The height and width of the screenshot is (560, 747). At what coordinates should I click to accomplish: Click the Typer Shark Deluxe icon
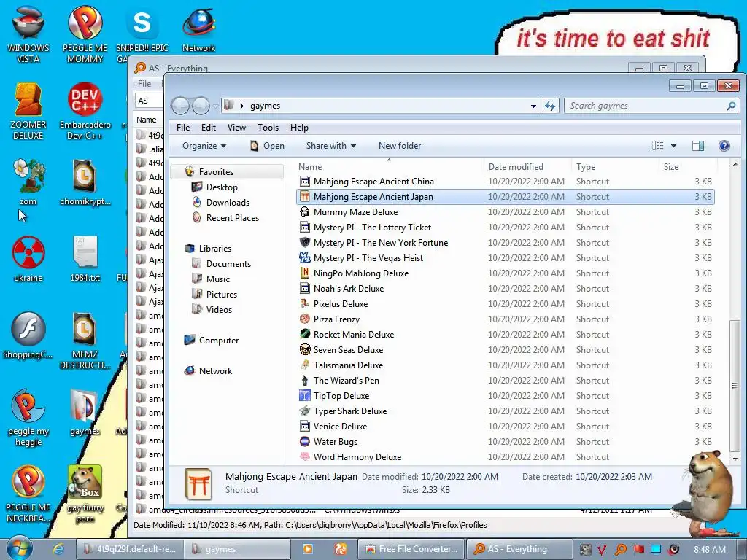pyautogui.click(x=305, y=411)
